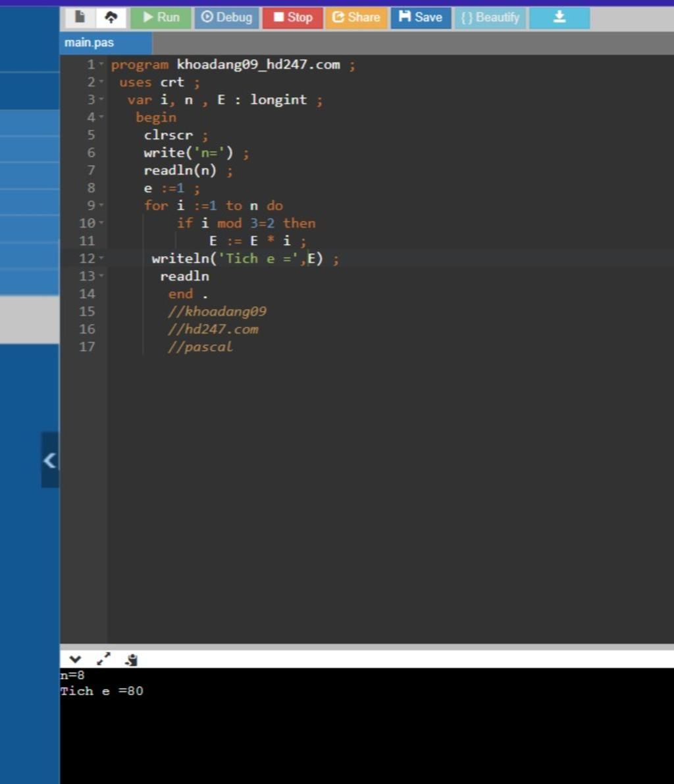Fold the begin block at line 4
Screen dimensions: 674x784
click(101, 116)
